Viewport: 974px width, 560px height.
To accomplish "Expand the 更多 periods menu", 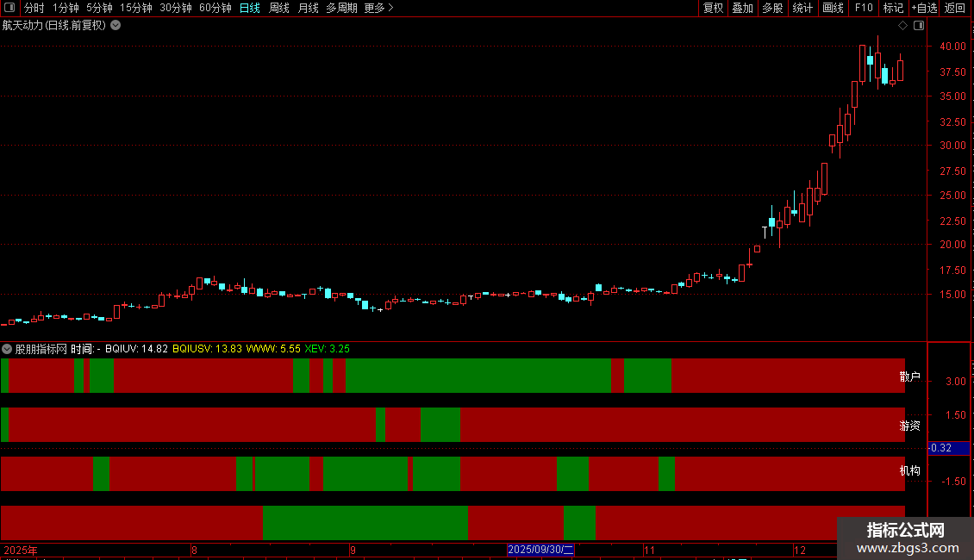I will pos(379,8).
